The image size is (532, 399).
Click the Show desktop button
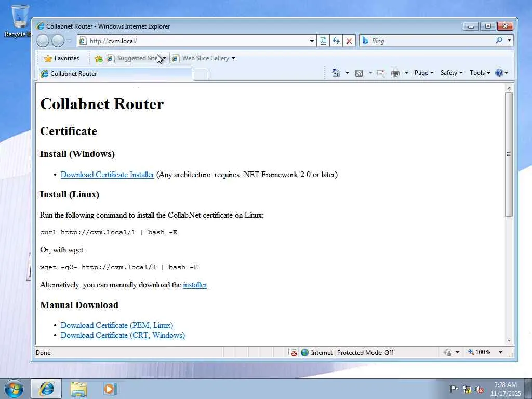(x=529, y=389)
